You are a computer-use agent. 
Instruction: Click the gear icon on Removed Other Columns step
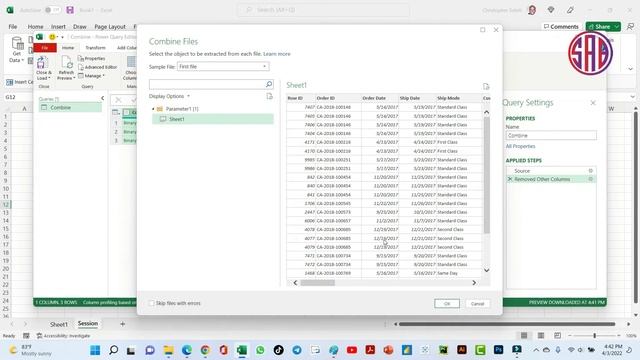point(591,179)
